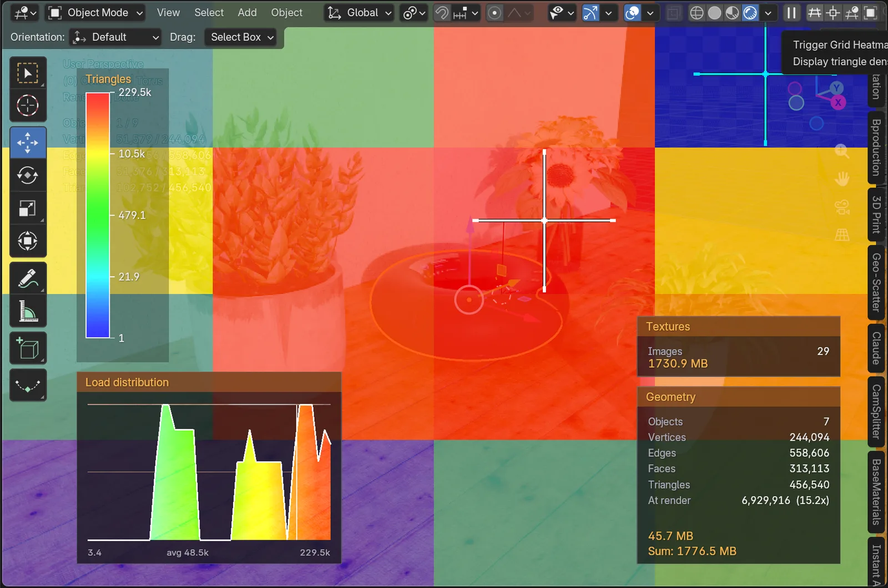
Task: Open the editor type menu
Action: click(x=25, y=13)
